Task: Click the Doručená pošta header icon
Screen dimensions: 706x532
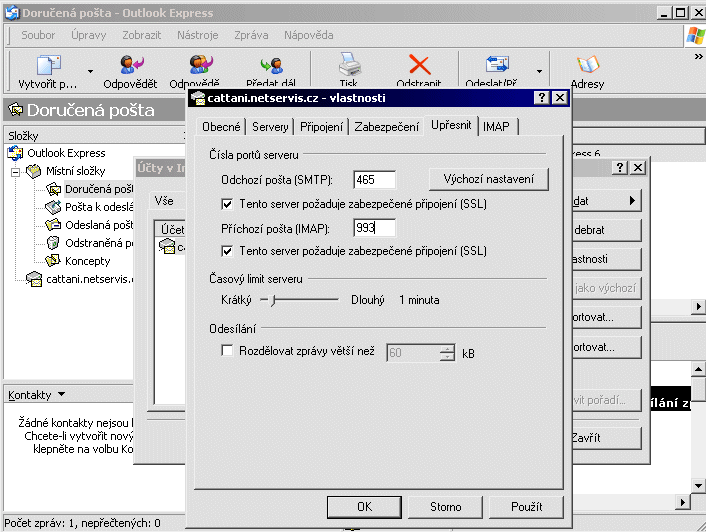Action: tap(16, 109)
